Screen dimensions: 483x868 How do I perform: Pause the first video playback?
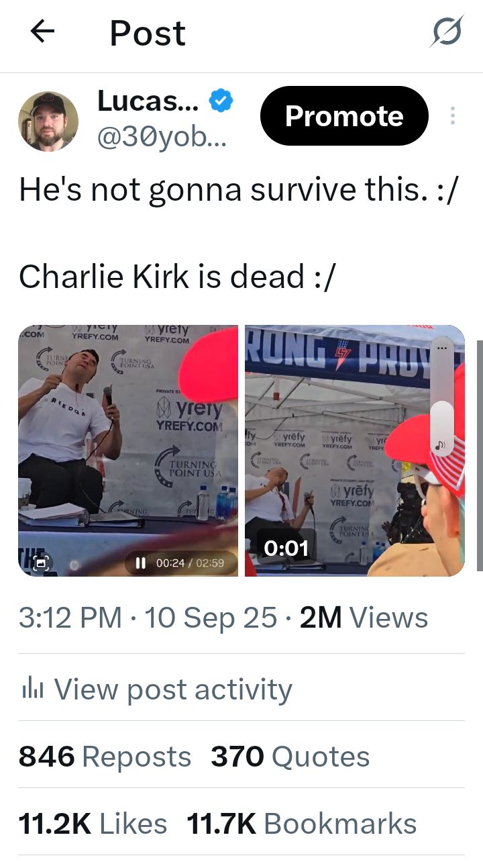pyautogui.click(x=141, y=563)
